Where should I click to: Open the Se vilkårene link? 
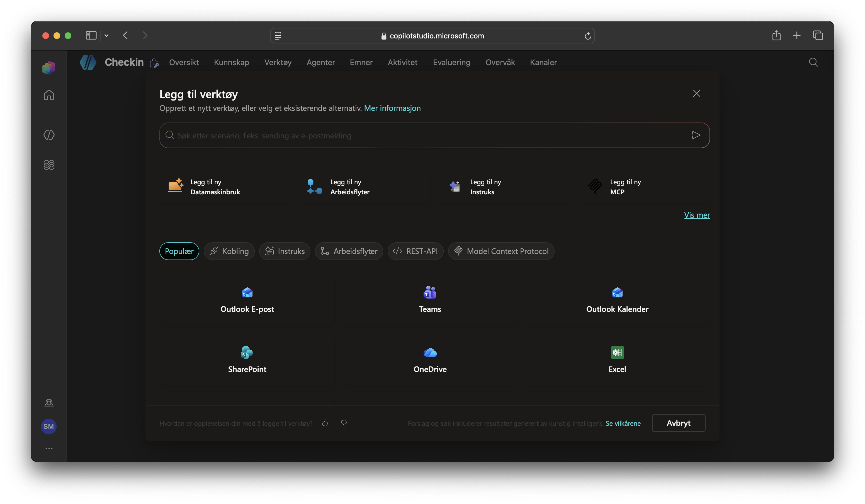tap(623, 423)
